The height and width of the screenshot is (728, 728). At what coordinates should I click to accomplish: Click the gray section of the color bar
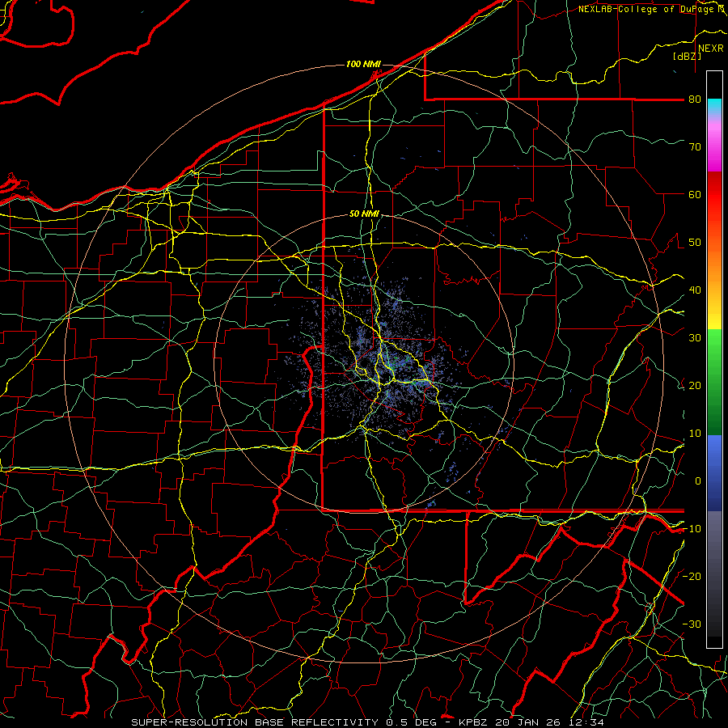click(714, 574)
